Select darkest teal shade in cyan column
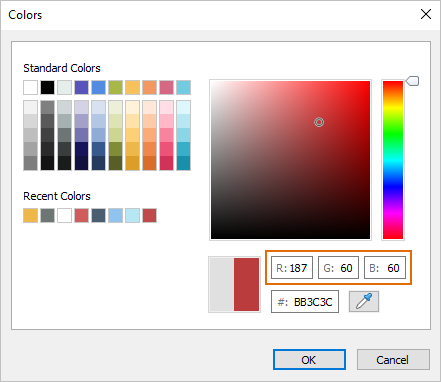Screen dimensions: 441x382 pos(183,163)
